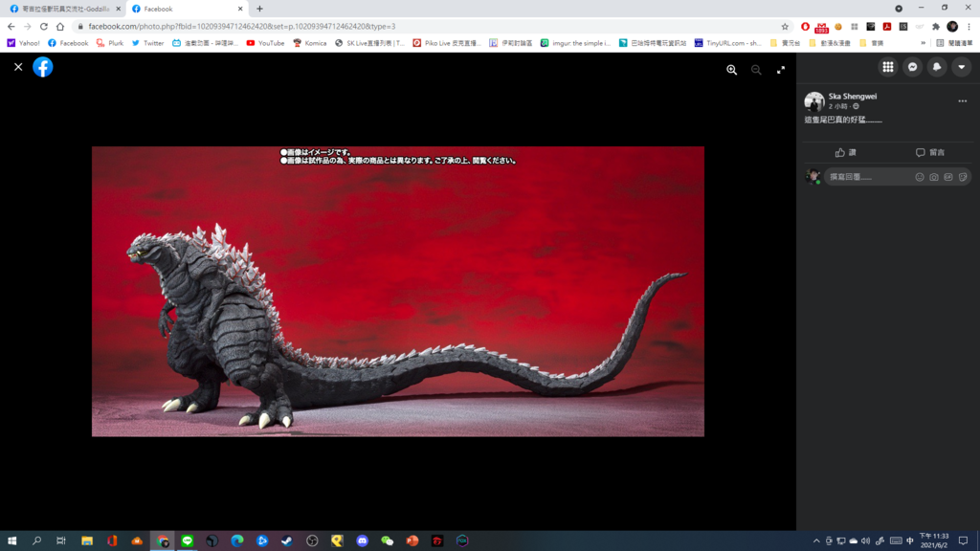Open the TinyURL.com bookmark

(727, 43)
